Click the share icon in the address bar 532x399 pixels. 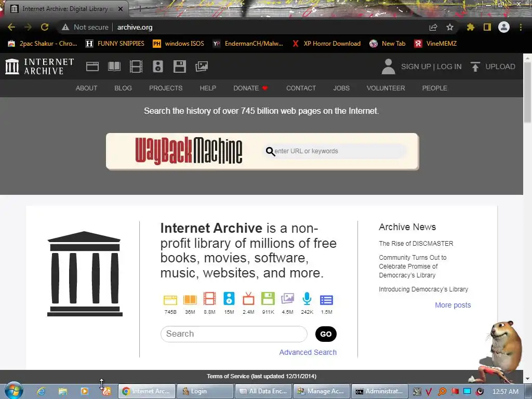click(x=433, y=27)
